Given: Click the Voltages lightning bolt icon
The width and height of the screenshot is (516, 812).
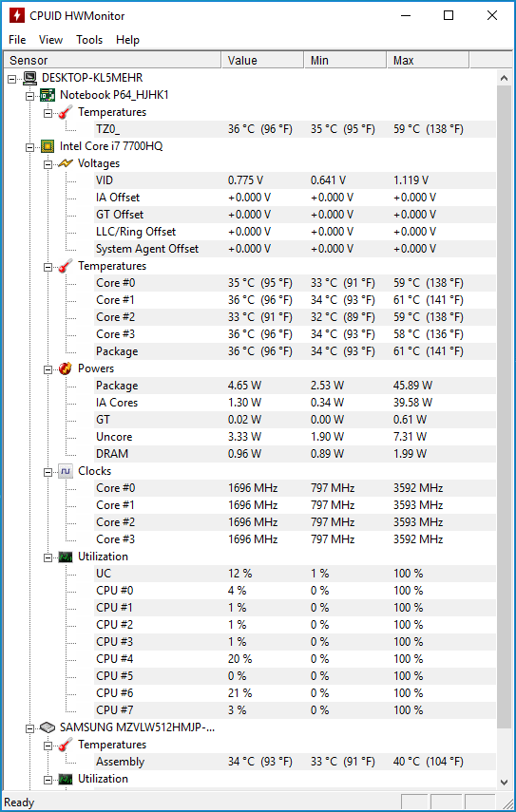Looking at the screenshot, I should pos(66,163).
